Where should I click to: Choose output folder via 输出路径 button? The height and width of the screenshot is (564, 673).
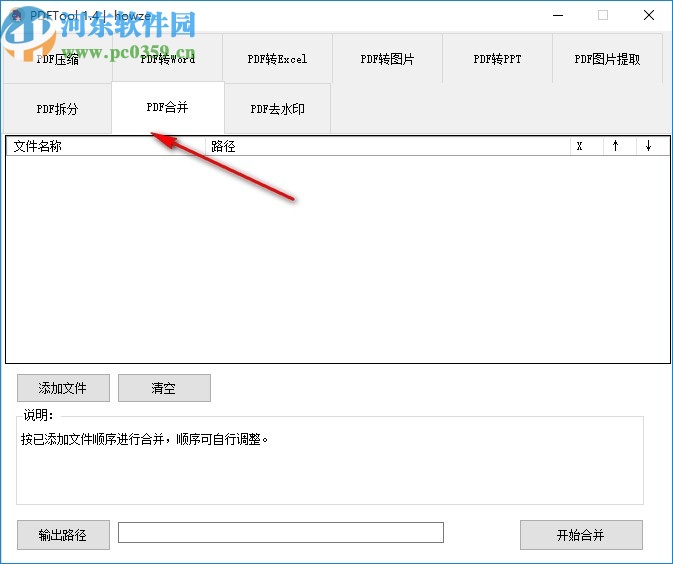(63, 535)
